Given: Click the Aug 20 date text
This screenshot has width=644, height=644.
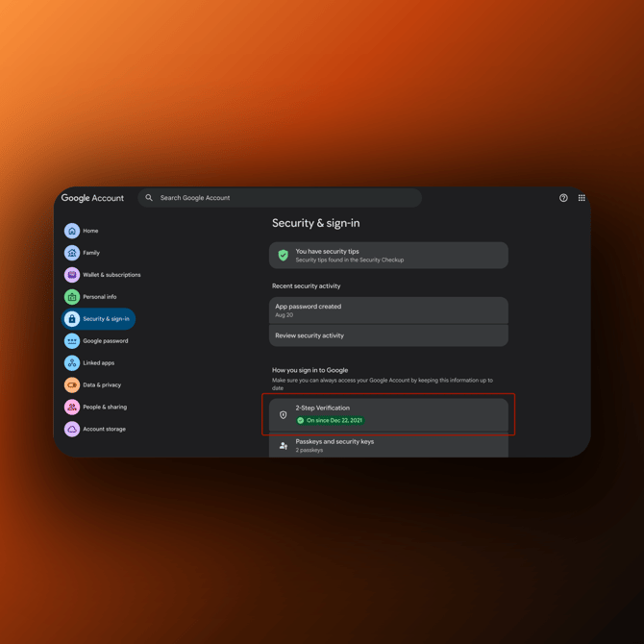Looking at the screenshot, I should [284, 315].
